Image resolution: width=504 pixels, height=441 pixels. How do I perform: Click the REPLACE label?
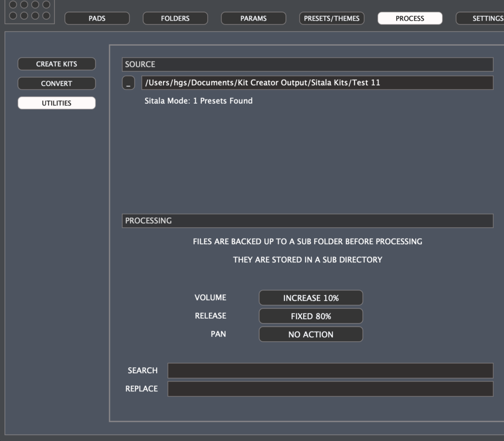(x=141, y=389)
